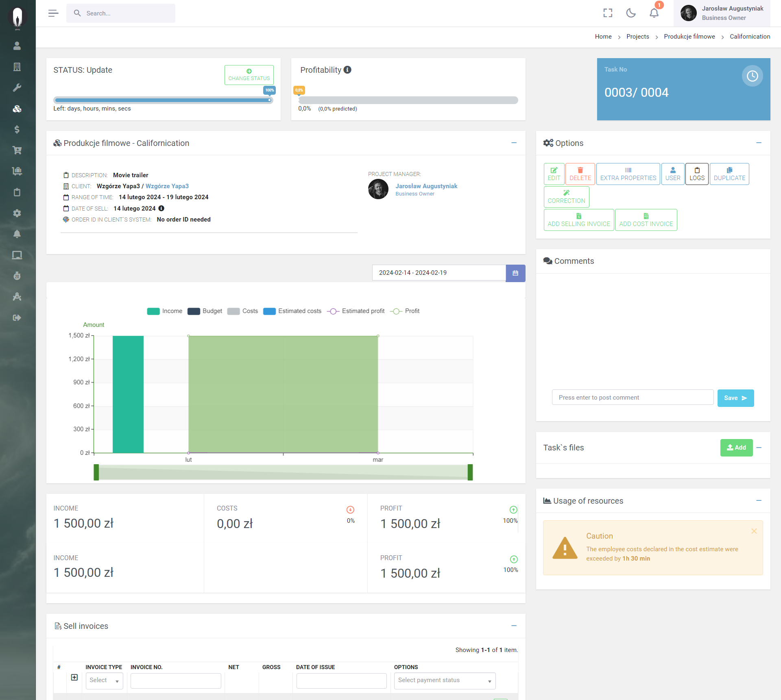
Task: Open Jarosław Augustyniak profile menu
Action: pyautogui.click(x=722, y=13)
